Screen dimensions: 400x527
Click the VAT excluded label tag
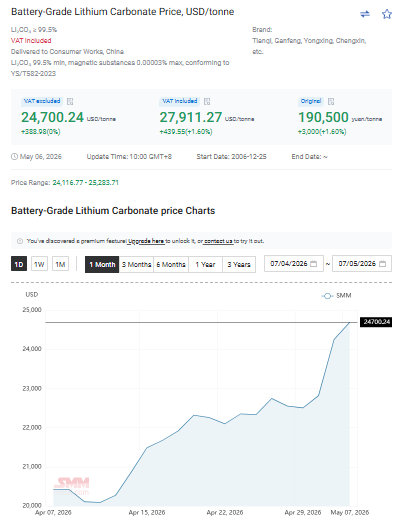42,101
